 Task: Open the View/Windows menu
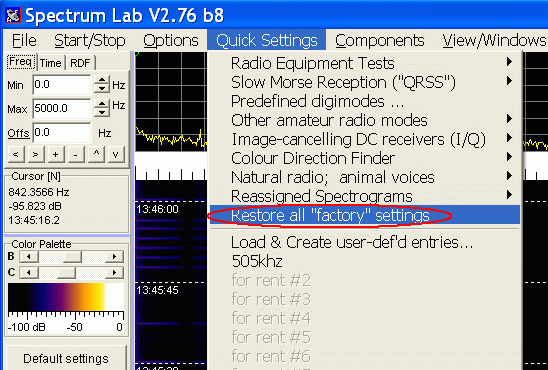(494, 41)
